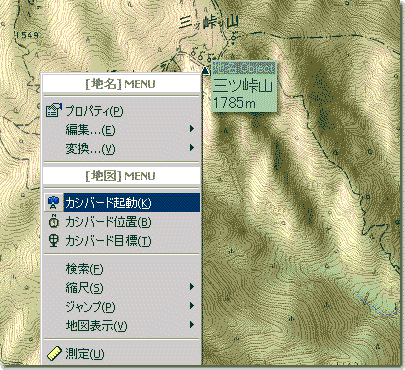
Task: Click the 測定 ruler icon
Action: click(54, 354)
